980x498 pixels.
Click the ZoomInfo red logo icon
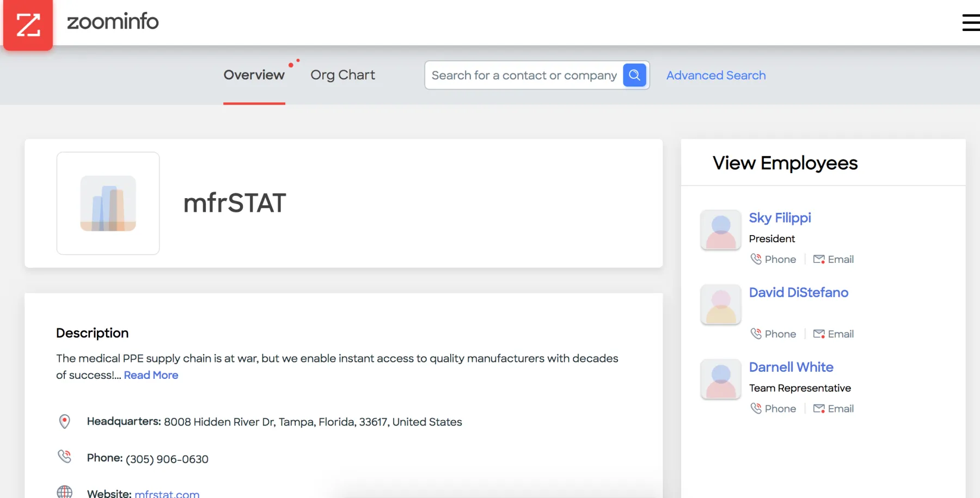coord(28,24)
